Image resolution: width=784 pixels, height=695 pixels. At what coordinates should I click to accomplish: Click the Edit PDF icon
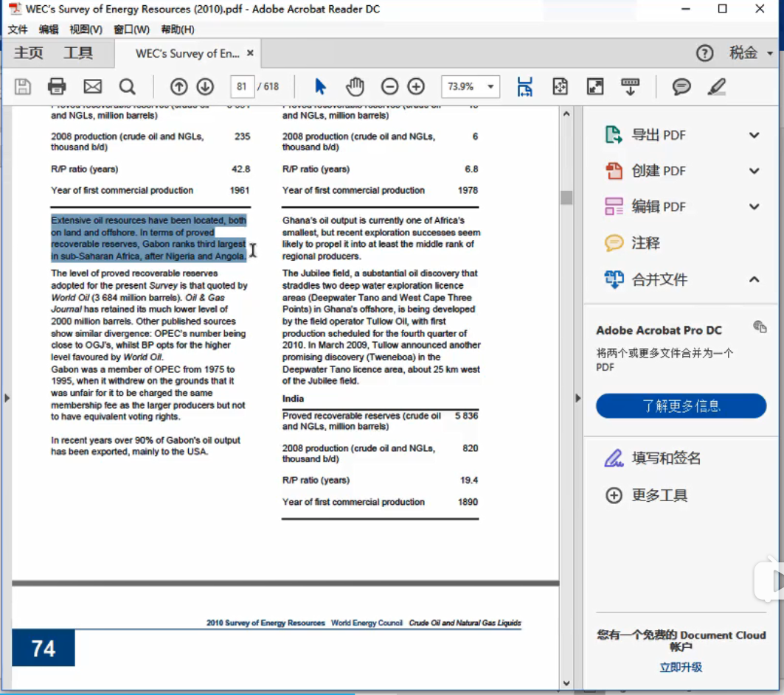(614, 206)
